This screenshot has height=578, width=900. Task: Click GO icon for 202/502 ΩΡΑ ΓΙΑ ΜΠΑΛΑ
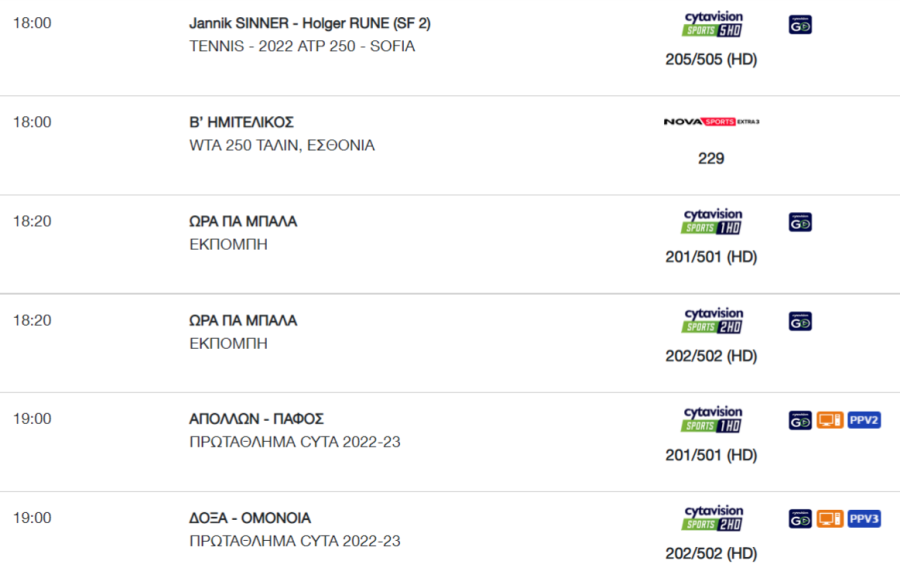pos(800,321)
